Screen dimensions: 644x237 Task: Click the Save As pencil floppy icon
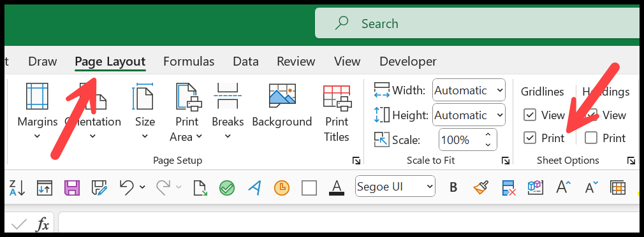click(100, 188)
